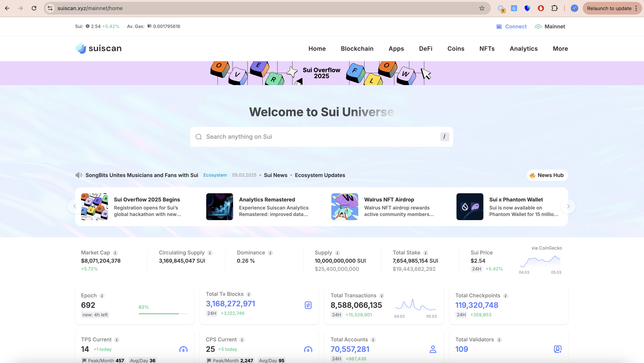Open the browser profile avatar icon

[x=574, y=8]
